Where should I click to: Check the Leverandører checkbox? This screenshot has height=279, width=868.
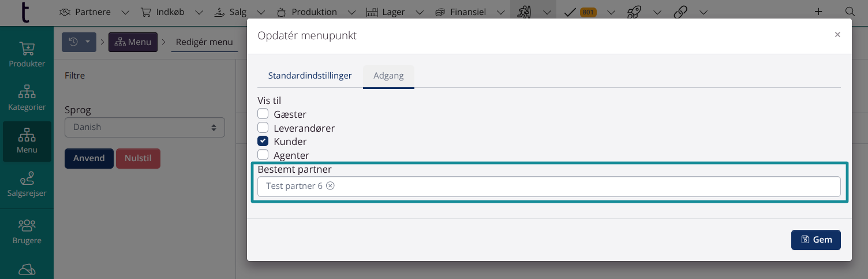pyautogui.click(x=263, y=127)
